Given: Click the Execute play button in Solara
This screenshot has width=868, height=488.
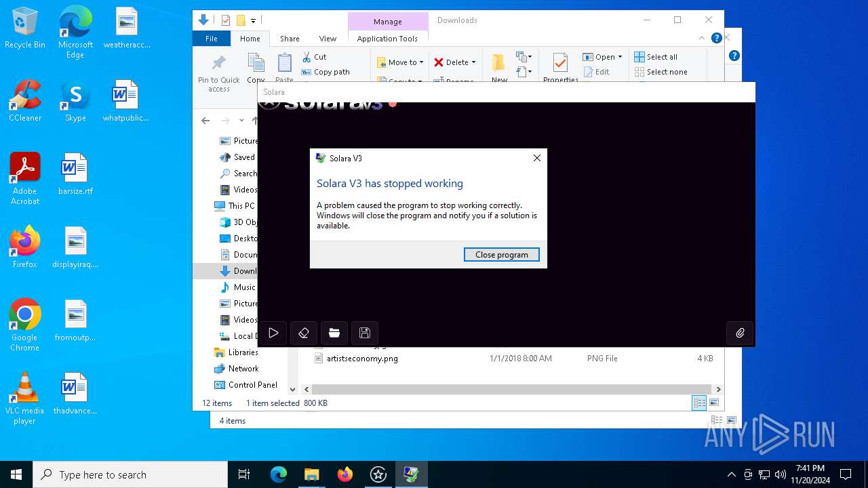Looking at the screenshot, I should 273,333.
